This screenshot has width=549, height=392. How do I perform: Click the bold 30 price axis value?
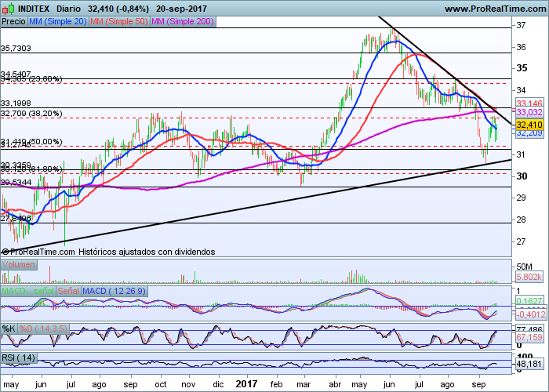522,176
